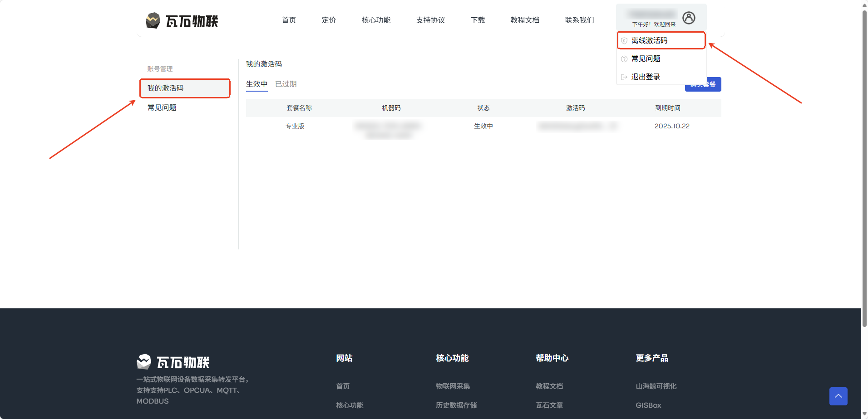The height and width of the screenshot is (419, 868).
Task: Open 我的激活码 in the left sidebar
Action: [166, 88]
